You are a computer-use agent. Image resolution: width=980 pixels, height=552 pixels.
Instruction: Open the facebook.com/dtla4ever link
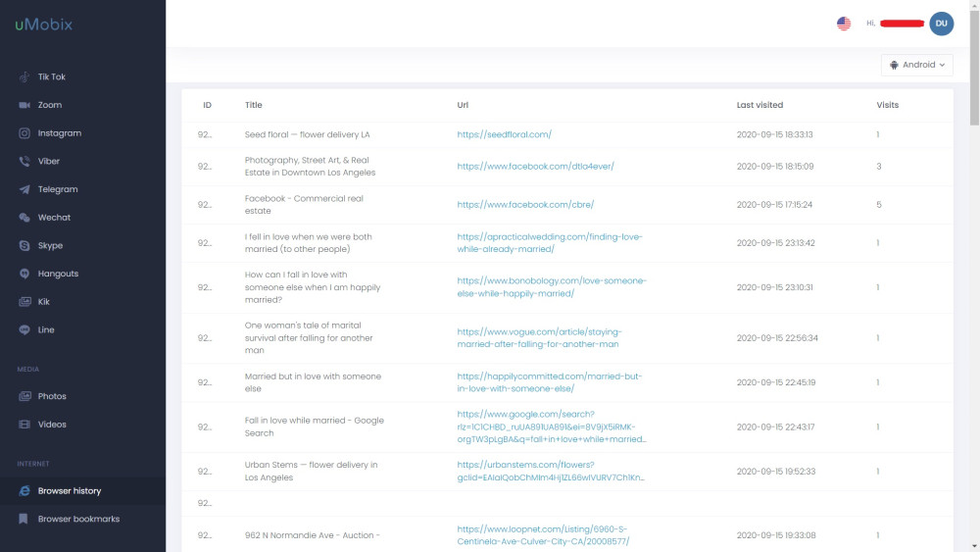tap(535, 167)
